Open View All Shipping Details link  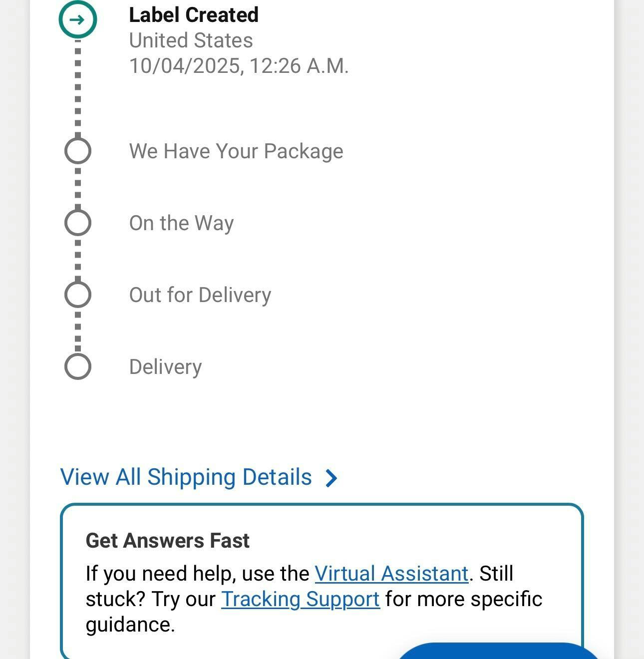click(x=186, y=477)
